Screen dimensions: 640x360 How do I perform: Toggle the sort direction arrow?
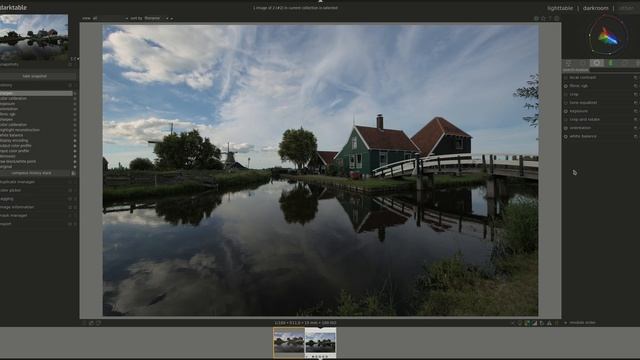tap(172, 18)
